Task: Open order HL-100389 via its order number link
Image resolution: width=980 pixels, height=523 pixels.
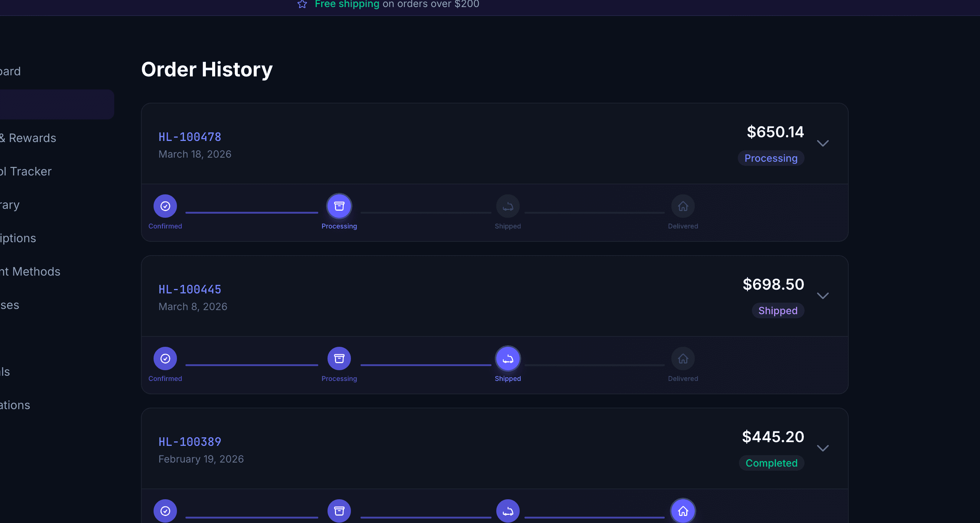Action: click(x=190, y=441)
